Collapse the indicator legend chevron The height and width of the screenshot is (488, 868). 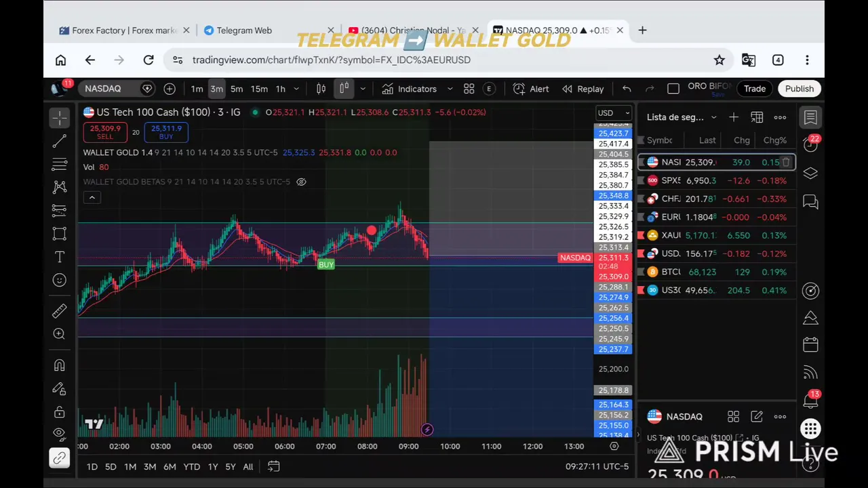coord(92,197)
